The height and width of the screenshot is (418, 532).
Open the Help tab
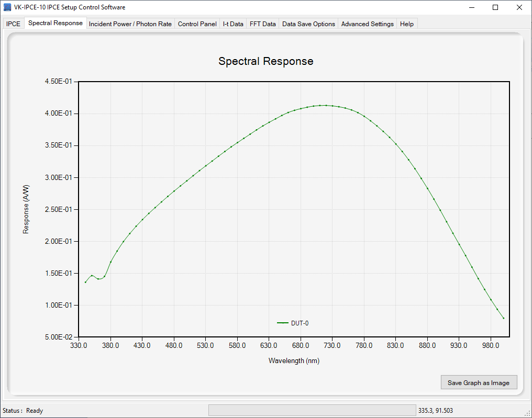406,24
